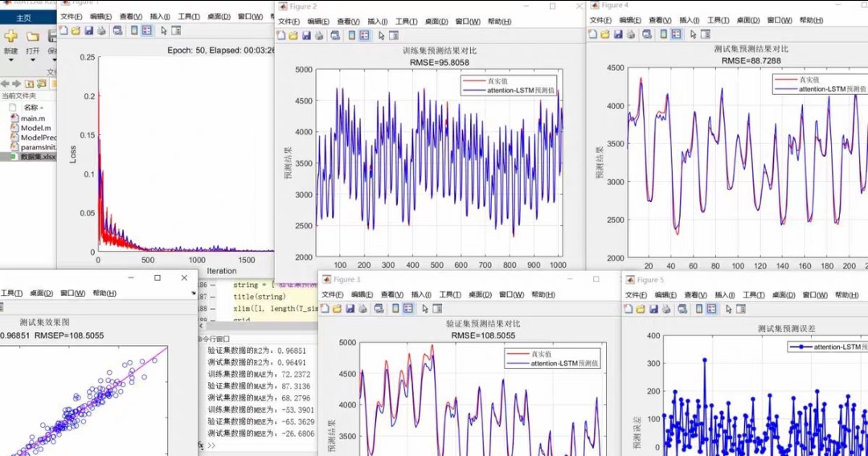Viewport: 868px width, 456px height.
Task: Print icon in Figure 2 toolbar
Action: point(319,35)
